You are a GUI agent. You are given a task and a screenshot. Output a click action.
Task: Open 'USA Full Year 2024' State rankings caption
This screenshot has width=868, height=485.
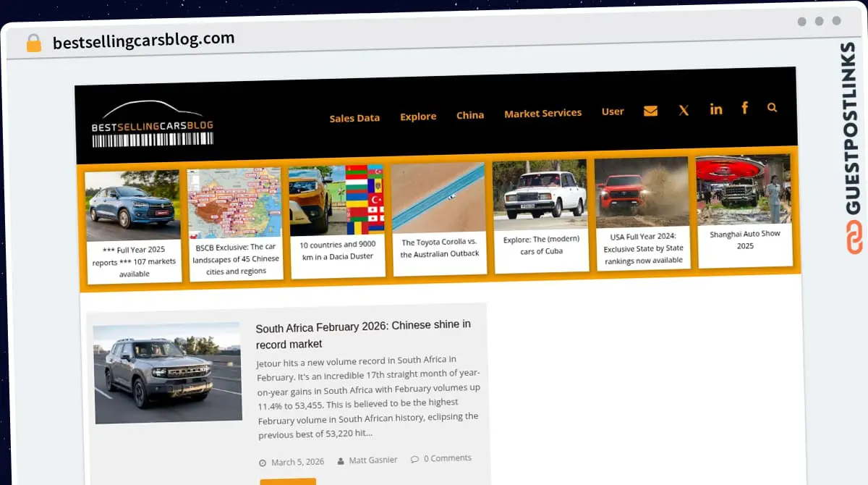pos(643,248)
